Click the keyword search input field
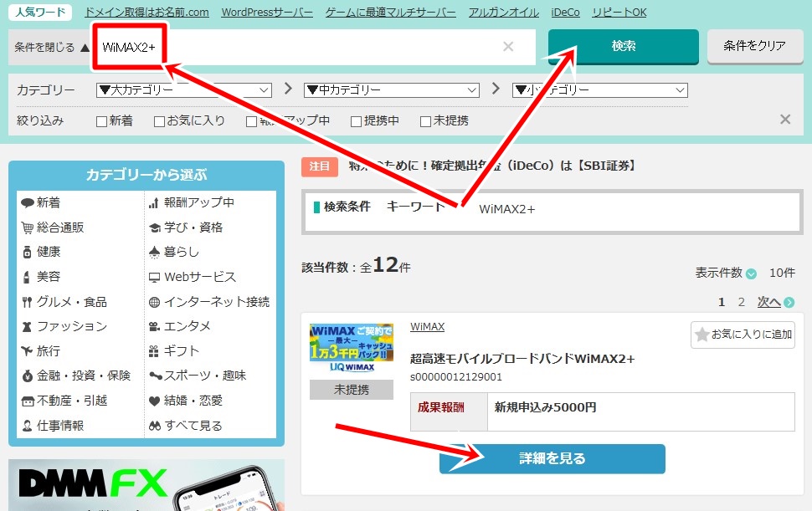Viewport: 812px width, 511px height. point(314,47)
